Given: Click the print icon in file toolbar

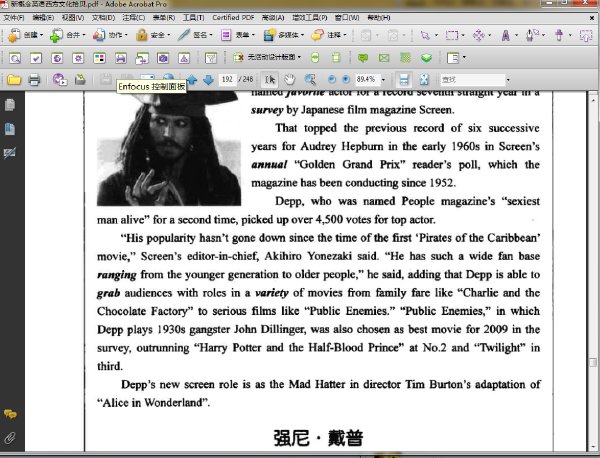Looking at the screenshot, I should click(x=34, y=80).
